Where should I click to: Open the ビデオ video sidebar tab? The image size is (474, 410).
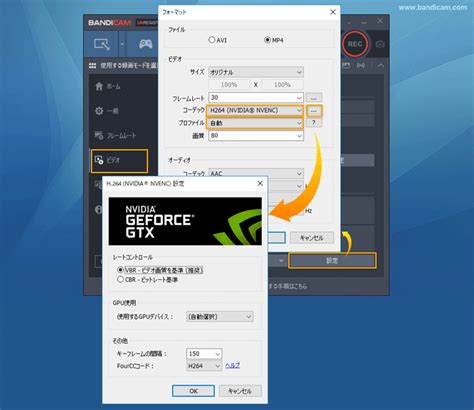point(119,161)
